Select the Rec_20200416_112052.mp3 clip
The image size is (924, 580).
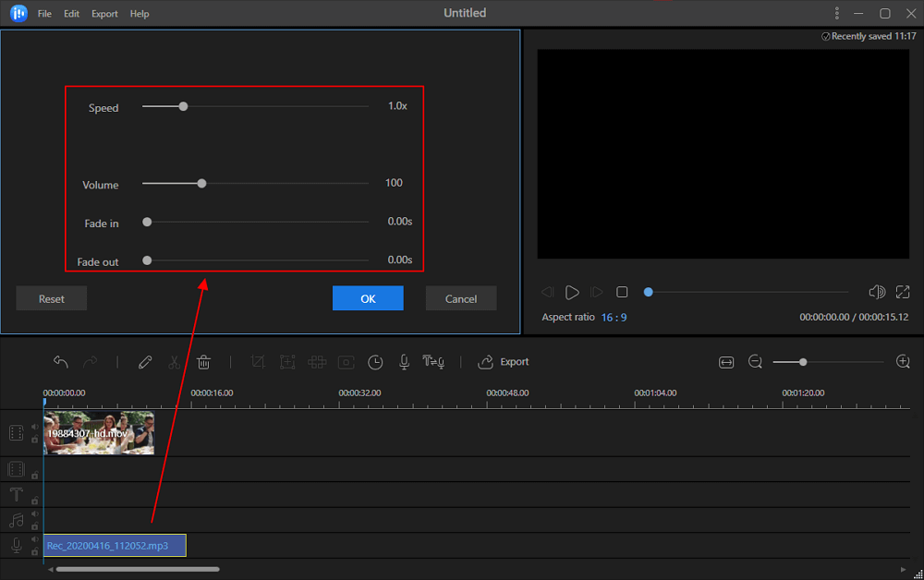pos(115,545)
